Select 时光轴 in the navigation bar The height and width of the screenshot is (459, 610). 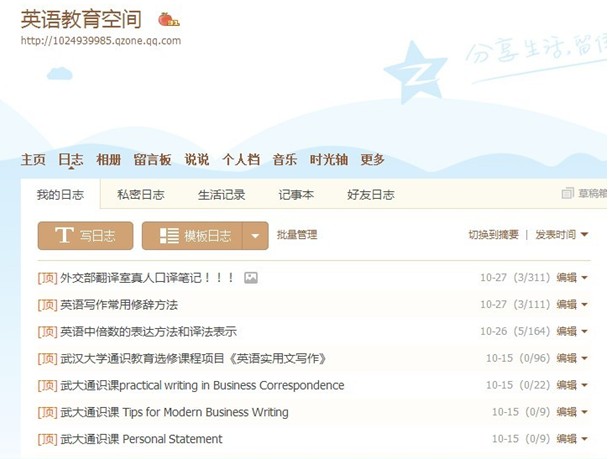(x=328, y=160)
